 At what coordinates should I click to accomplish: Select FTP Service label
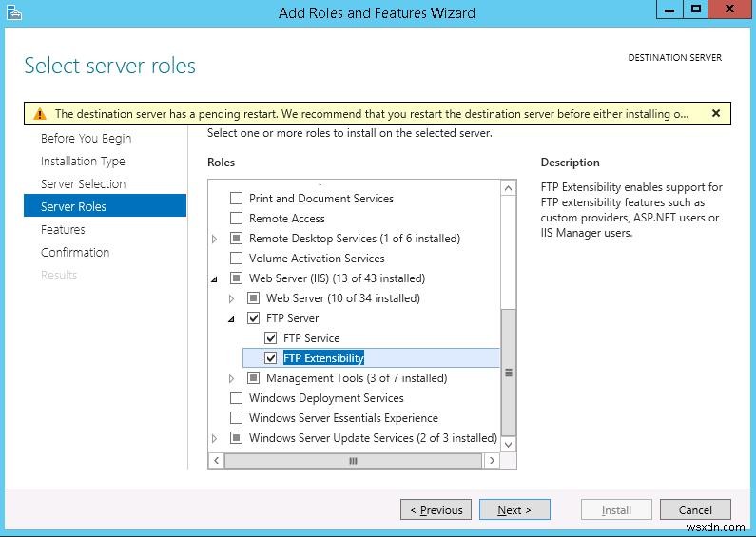(x=312, y=338)
